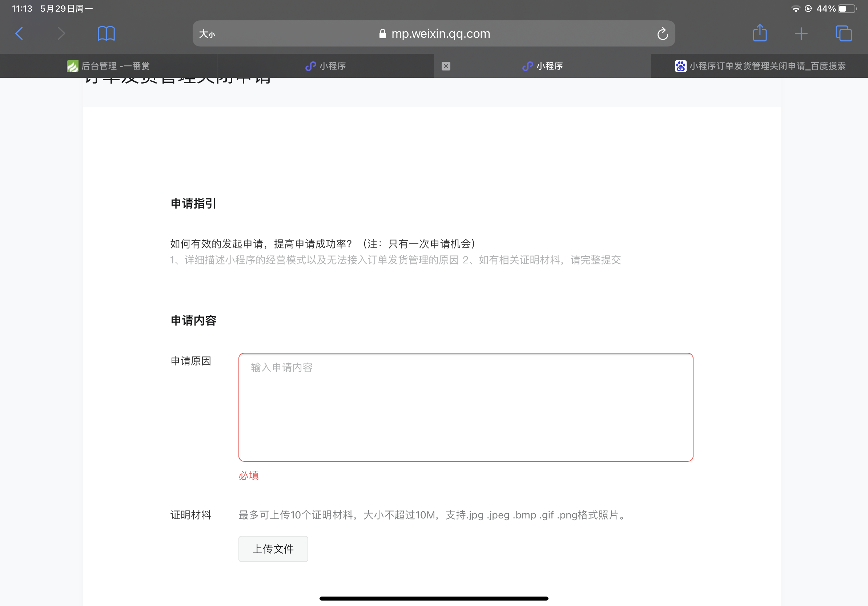Close the current 小程序 tab
Viewport: 868px width, 606px height.
point(446,66)
